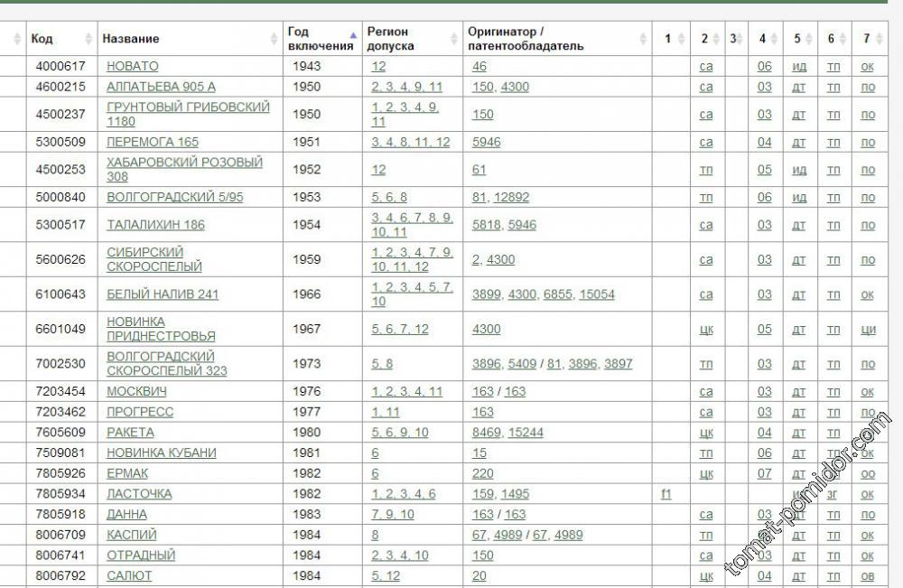
Task: Open the ЛАСТОЧКА variety link
Action: click(139, 494)
